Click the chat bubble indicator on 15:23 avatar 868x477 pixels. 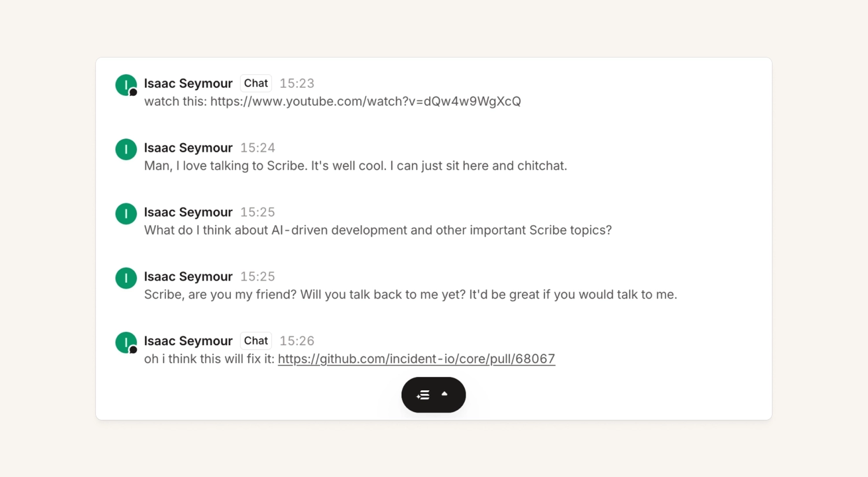coord(133,92)
